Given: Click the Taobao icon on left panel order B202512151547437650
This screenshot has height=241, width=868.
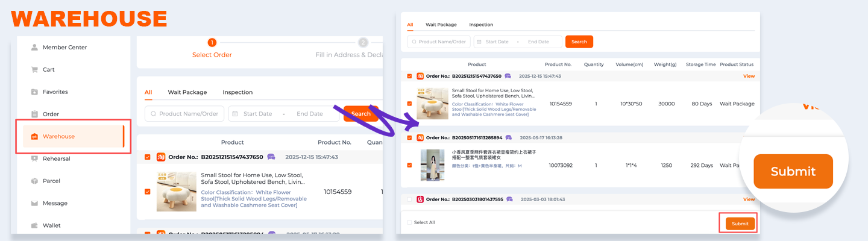Looking at the screenshot, I should 161,157.
